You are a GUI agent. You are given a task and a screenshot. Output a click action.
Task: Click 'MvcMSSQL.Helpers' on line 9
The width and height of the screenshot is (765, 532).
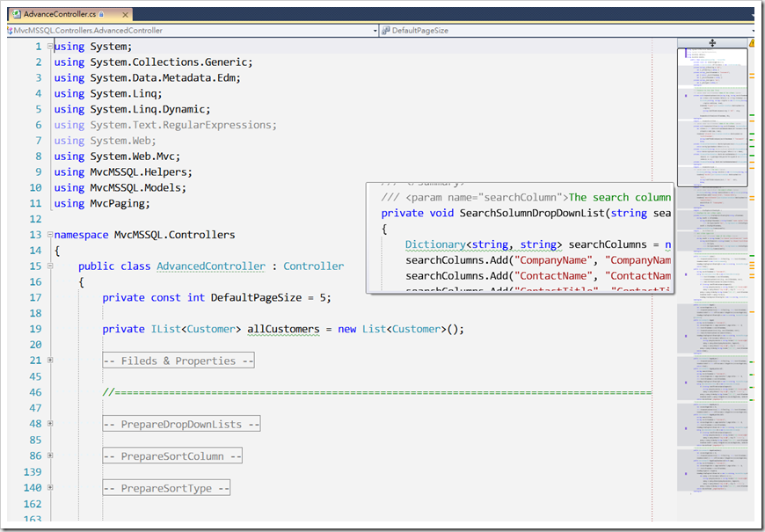pos(139,171)
